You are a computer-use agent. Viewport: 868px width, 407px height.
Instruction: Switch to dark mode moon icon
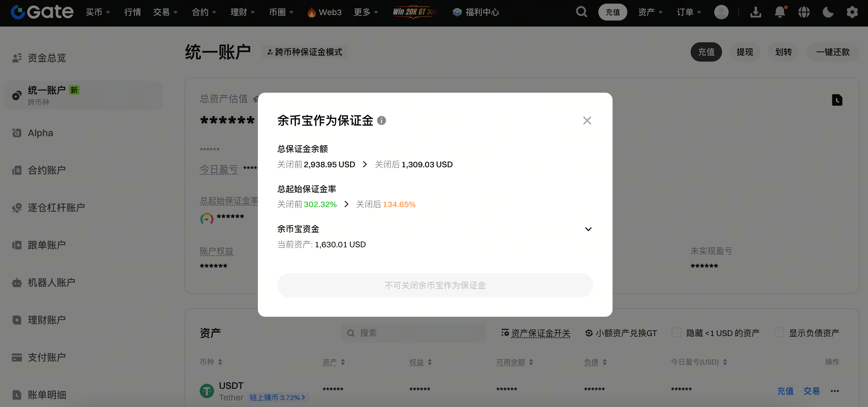pyautogui.click(x=828, y=12)
